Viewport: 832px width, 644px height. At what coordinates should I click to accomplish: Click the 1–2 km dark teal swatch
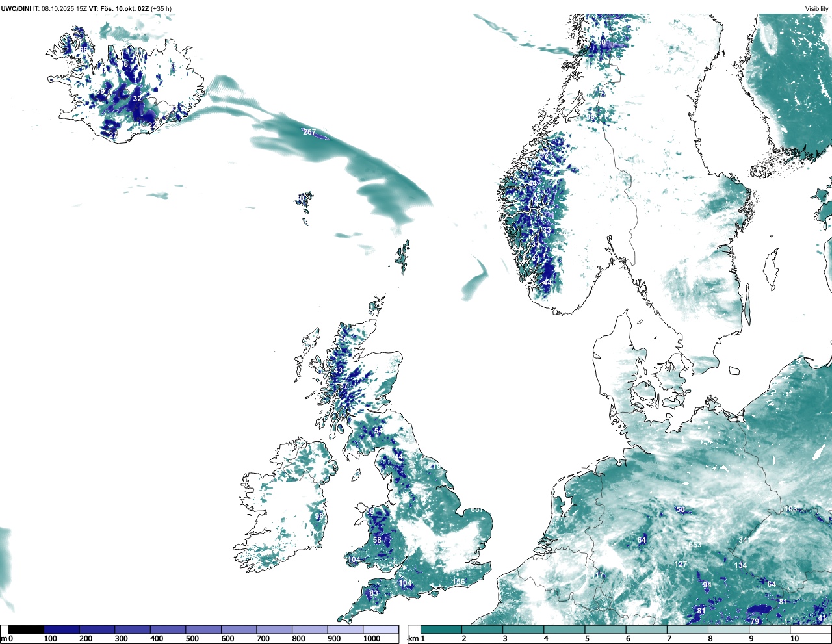(441, 630)
